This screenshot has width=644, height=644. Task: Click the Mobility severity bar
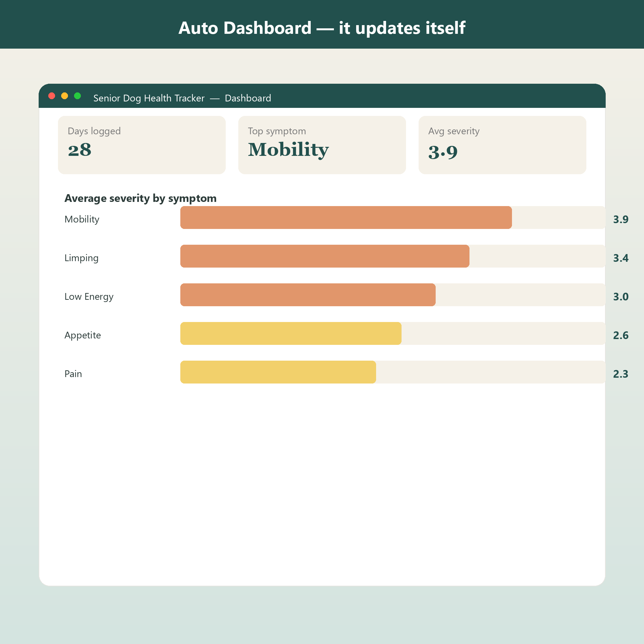(346, 218)
